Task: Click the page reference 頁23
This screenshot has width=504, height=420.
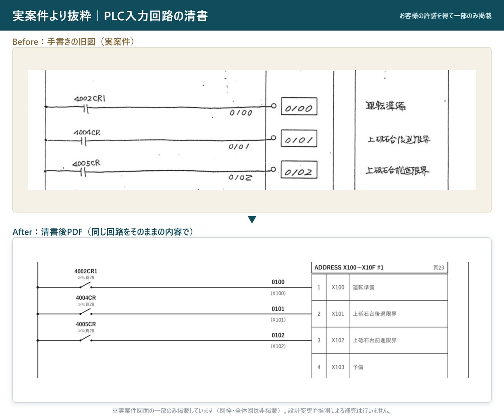Action: click(439, 267)
